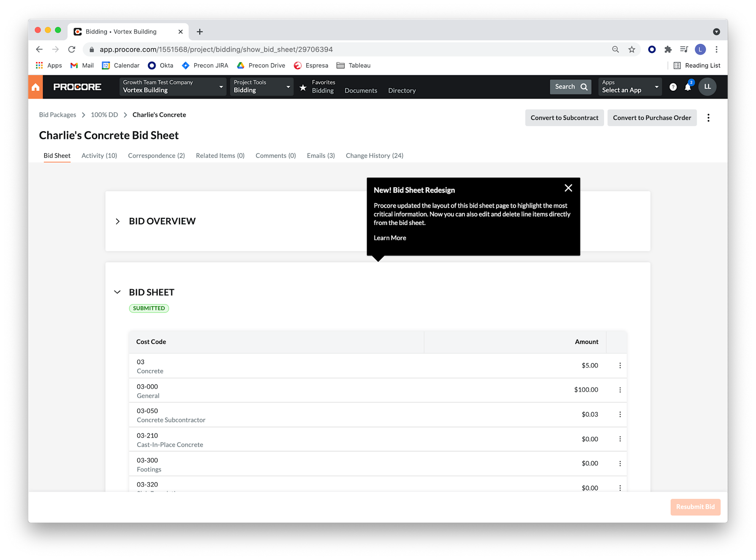Open Directory link in navbar

402,91
